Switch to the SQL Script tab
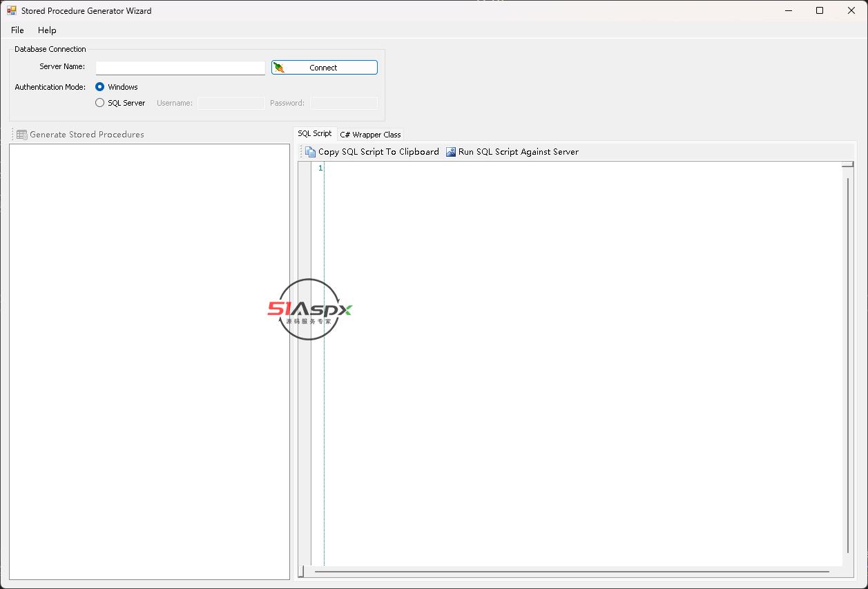The height and width of the screenshot is (589, 868). point(315,134)
